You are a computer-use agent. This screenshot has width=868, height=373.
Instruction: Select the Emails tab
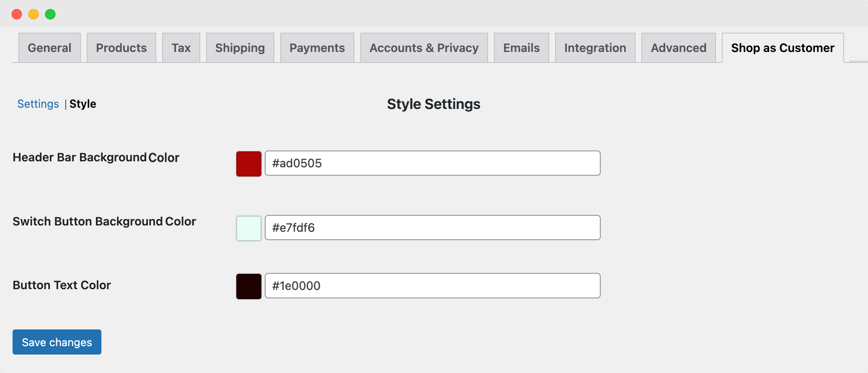pyautogui.click(x=521, y=48)
